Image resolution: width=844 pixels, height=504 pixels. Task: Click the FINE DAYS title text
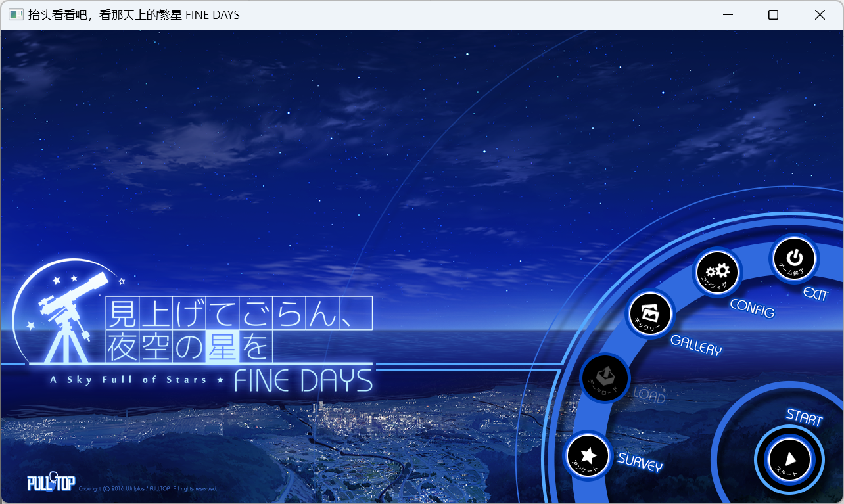(x=303, y=381)
